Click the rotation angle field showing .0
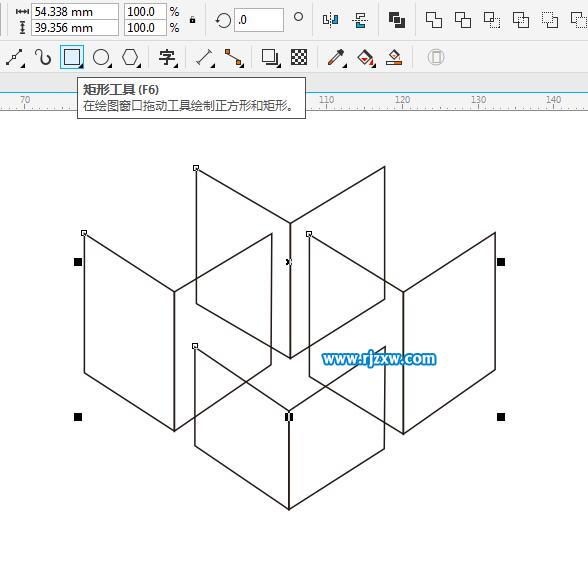This screenshot has height=580, width=588. click(x=259, y=20)
